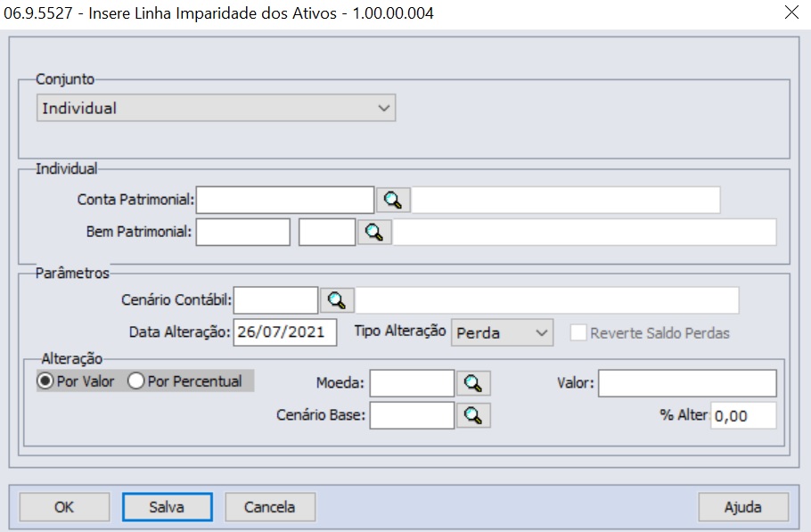Focus the Valor input field

(687, 383)
